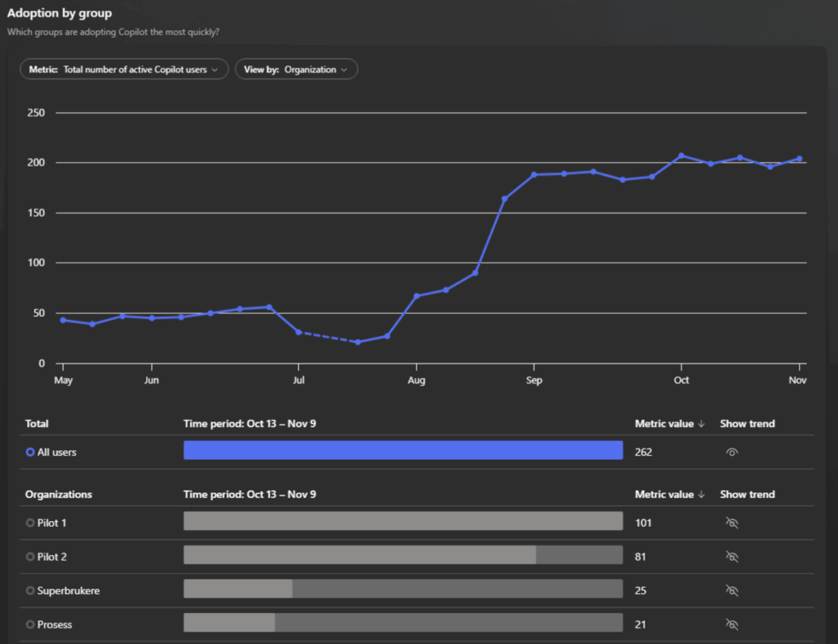
Task: Open the Metric dropdown selector
Action: point(124,70)
